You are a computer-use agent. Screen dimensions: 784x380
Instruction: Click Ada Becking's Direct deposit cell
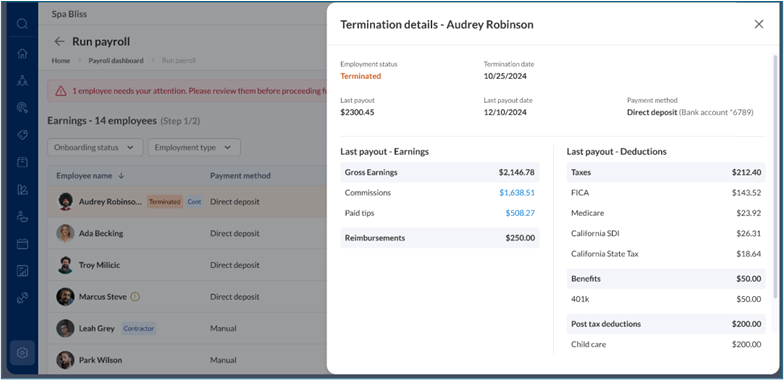[x=234, y=233]
